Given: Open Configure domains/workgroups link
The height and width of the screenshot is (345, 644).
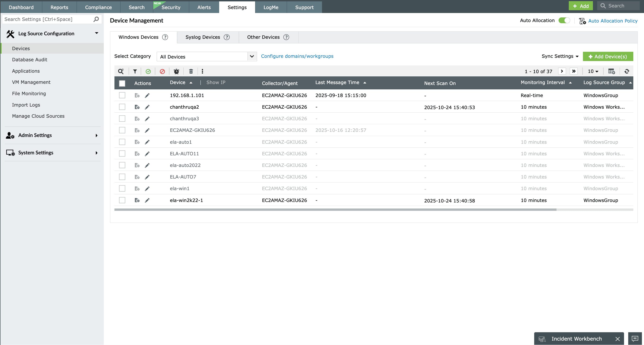Looking at the screenshot, I should [x=297, y=56].
